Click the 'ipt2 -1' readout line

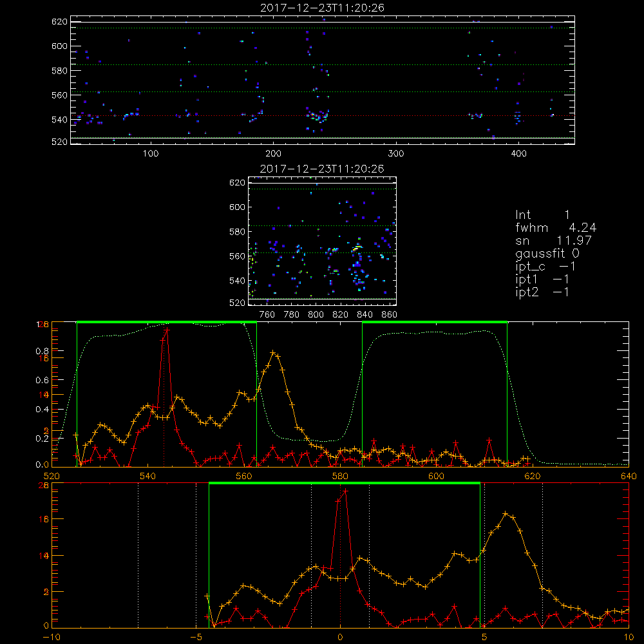pyautogui.click(x=542, y=292)
